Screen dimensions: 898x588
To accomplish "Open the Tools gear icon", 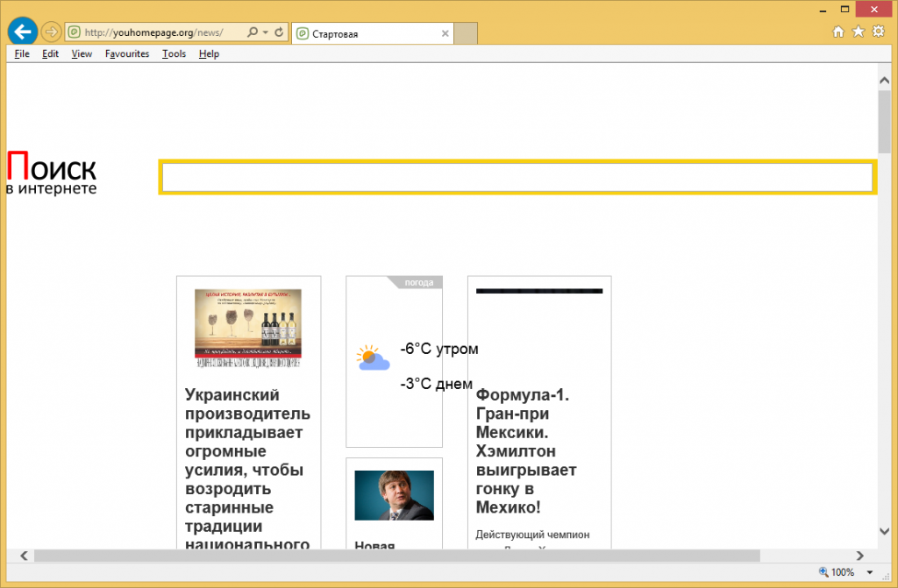I will [878, 32].
